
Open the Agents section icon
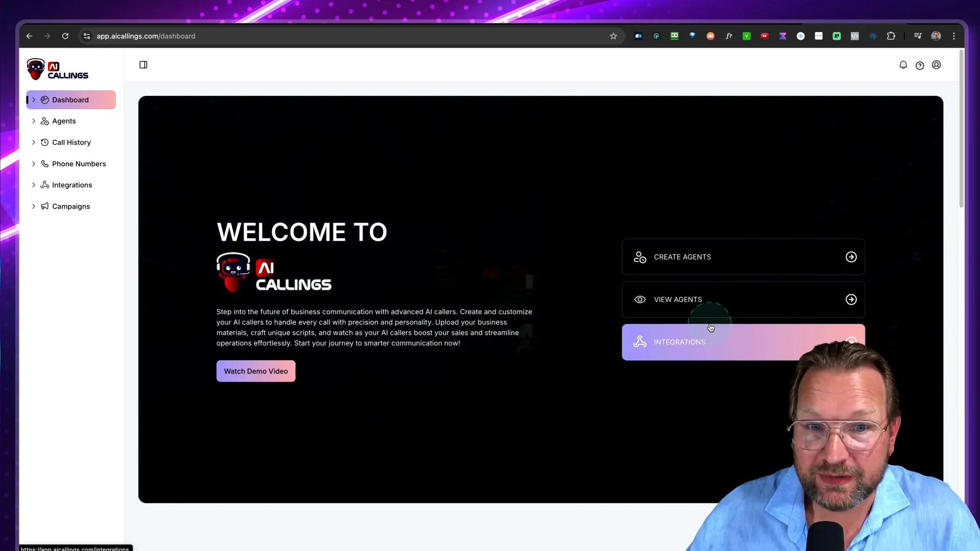pos(44,120)
